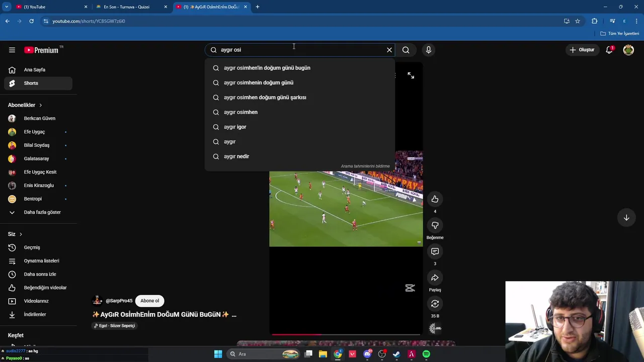Choose the 'aygır igor' suggestion

tap(300, 127)
